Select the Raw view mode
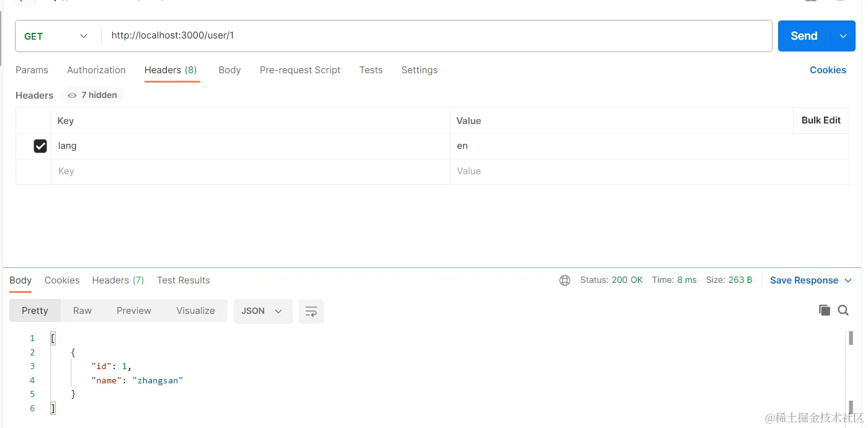Screen dimensions: 868x428 pyautogui.click(x=82, y=311)
